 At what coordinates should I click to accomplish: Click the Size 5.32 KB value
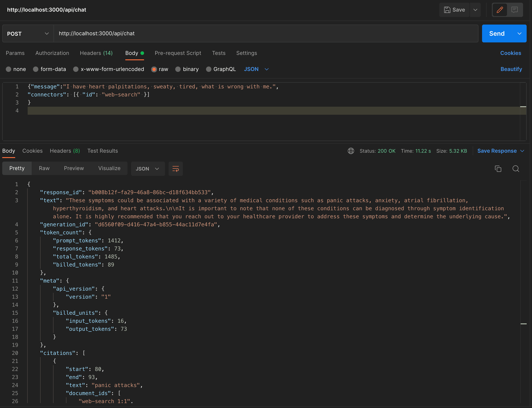[x=458, y=151]
